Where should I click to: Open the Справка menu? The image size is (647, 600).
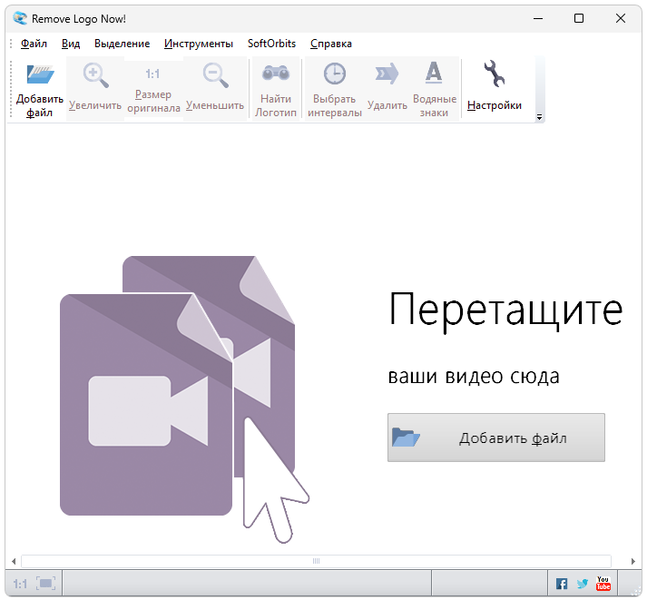(x=331, y=43)
